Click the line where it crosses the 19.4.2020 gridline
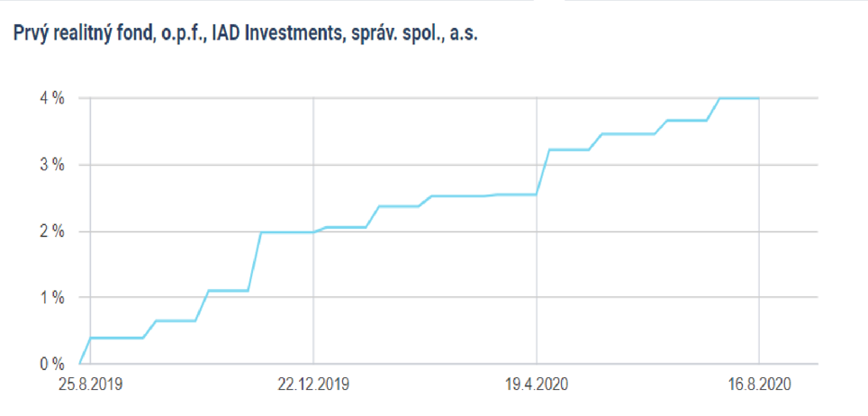The image size is (868, 416). (x=537, y=194)
